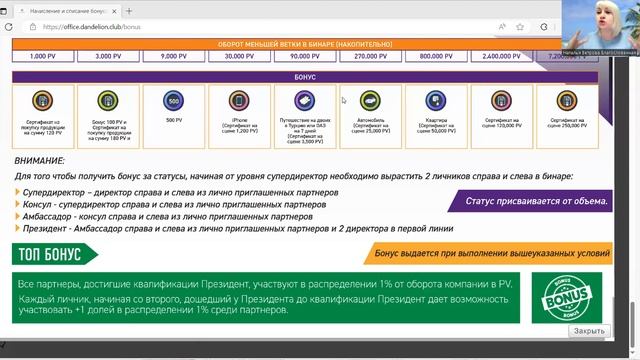Click the Автомобиль bonus icon
Viewport: 640px width, 360px height.
[x=370, y=100]
